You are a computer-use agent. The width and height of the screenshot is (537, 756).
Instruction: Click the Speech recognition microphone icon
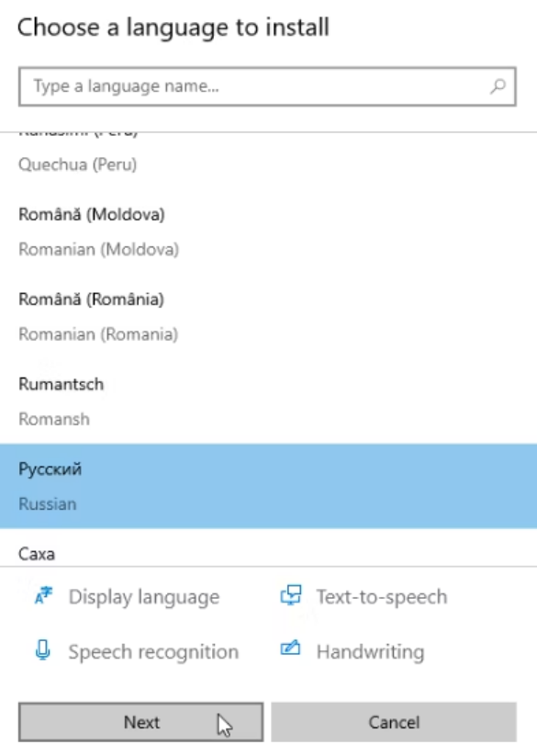tap(43, 650)
